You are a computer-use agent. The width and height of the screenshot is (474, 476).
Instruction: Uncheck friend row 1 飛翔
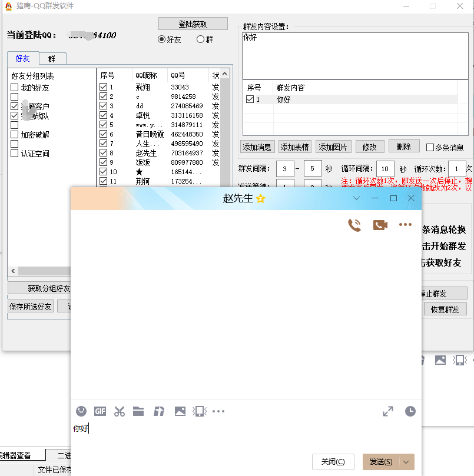pos(103,87)
